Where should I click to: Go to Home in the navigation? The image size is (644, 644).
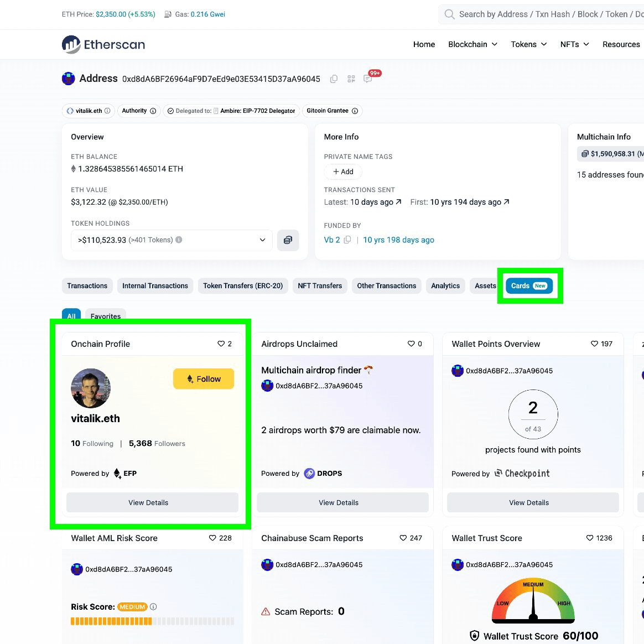pos(424,44)
